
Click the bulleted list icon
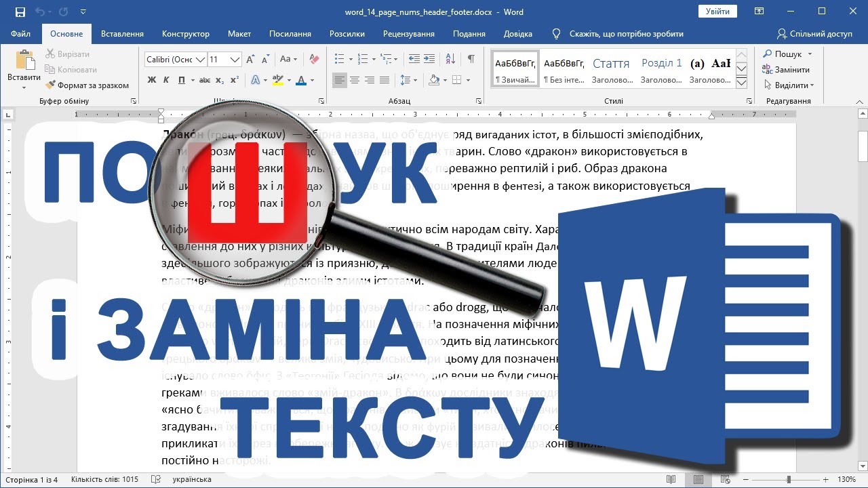point(340,60)
